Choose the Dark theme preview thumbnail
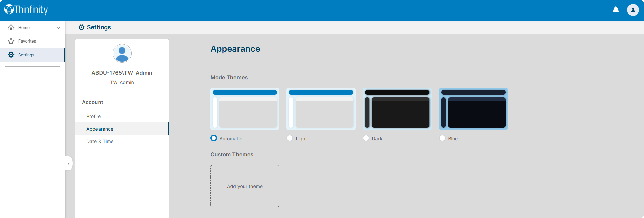 397,109
